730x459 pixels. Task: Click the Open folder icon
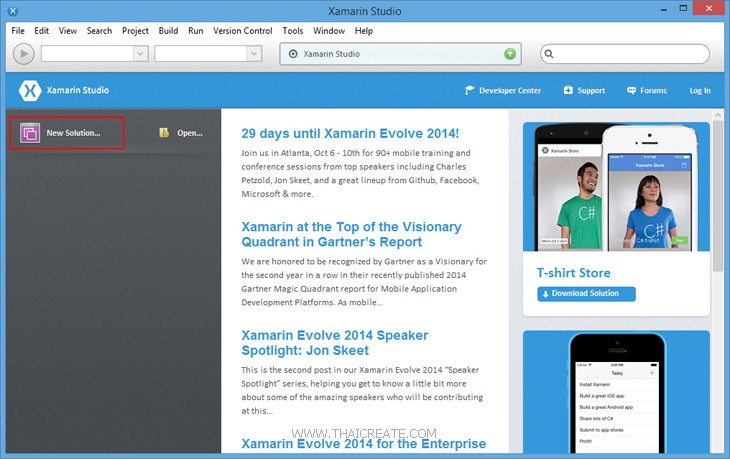[164, 133]
